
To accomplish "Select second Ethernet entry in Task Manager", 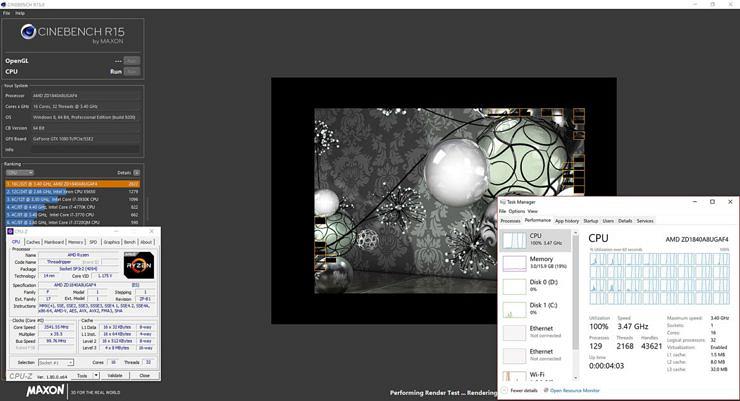I will click(536, 355).
